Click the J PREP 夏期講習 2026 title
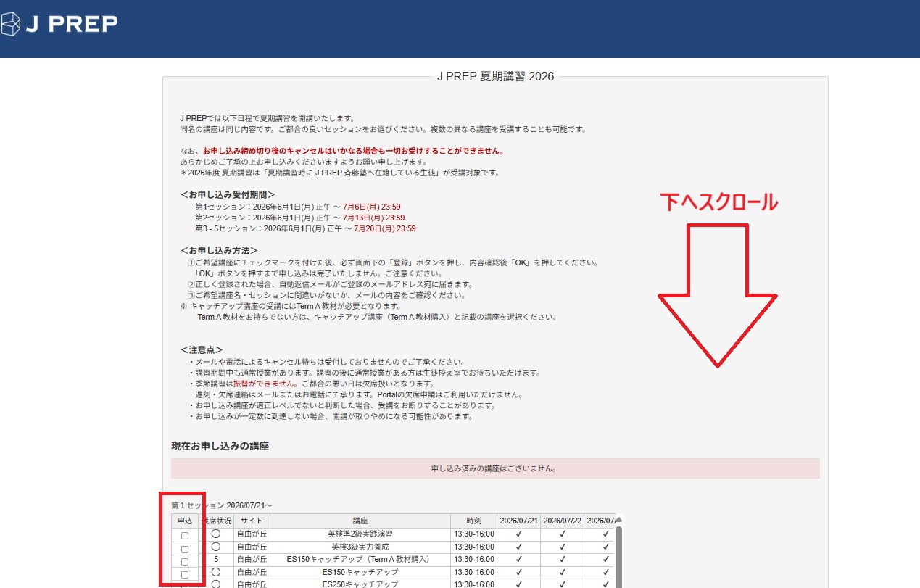Viewport: 920px width, 588px height. 495,76
